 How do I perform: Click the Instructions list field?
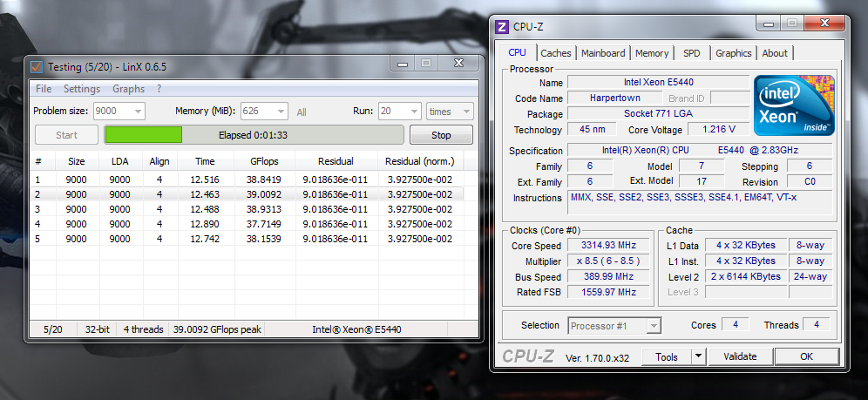[x=700, y=202]
